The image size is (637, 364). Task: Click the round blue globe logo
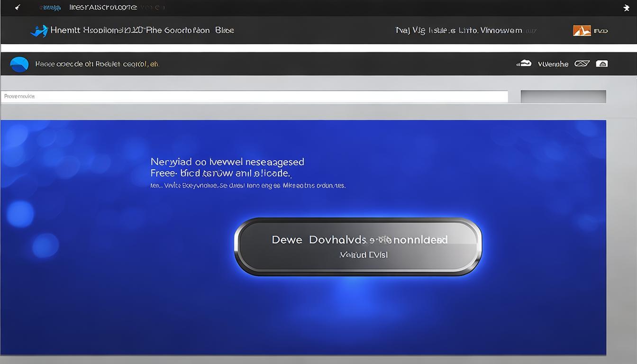(19, 64)
